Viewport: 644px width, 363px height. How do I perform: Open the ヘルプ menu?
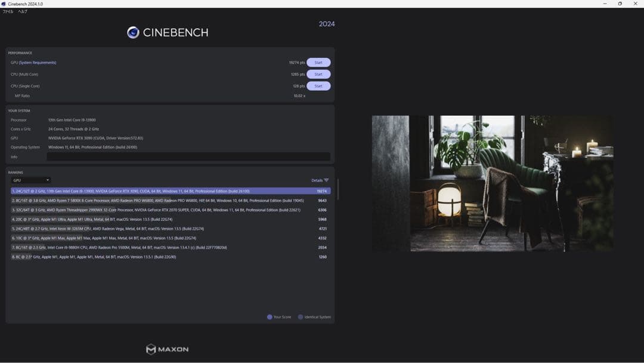(x=23, y=11)
